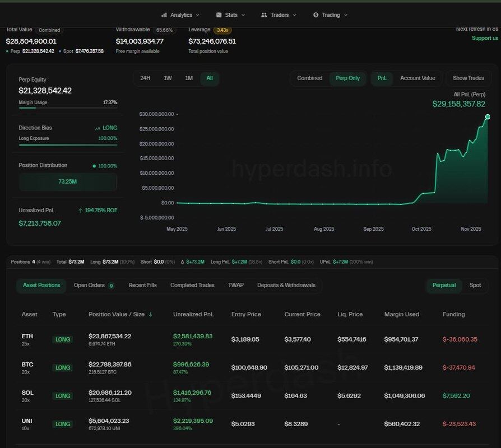Click the Long Exposure progress bar
Viewport: 501px width, 448px height.
point(68,145)
